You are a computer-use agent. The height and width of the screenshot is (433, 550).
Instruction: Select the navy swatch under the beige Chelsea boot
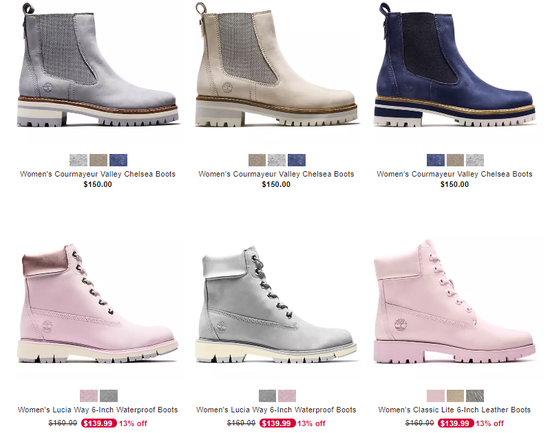pyautogui.click(x=297, y=160)
